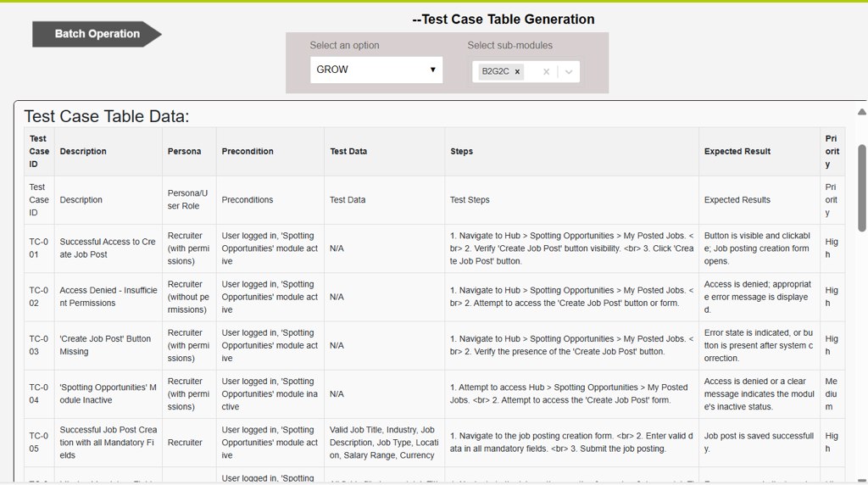Click the page scrollbar up arrow
The image size is (868, 485).
[x=862, y=112]
